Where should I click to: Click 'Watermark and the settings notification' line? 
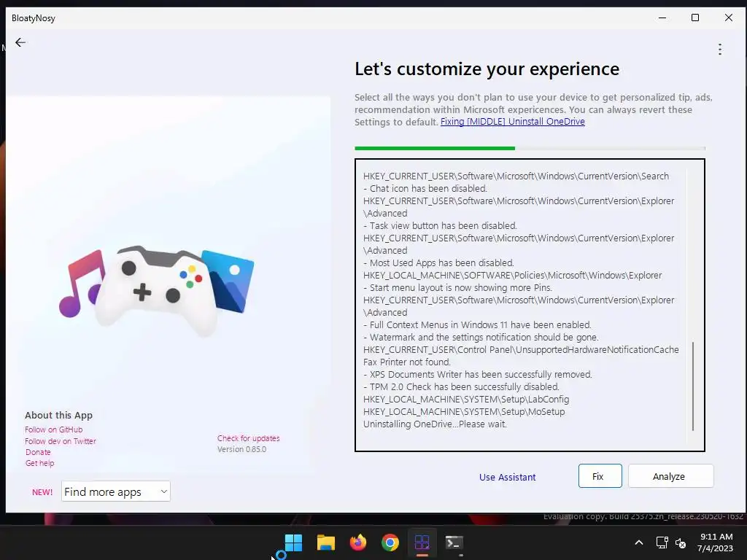pos(481,337)
